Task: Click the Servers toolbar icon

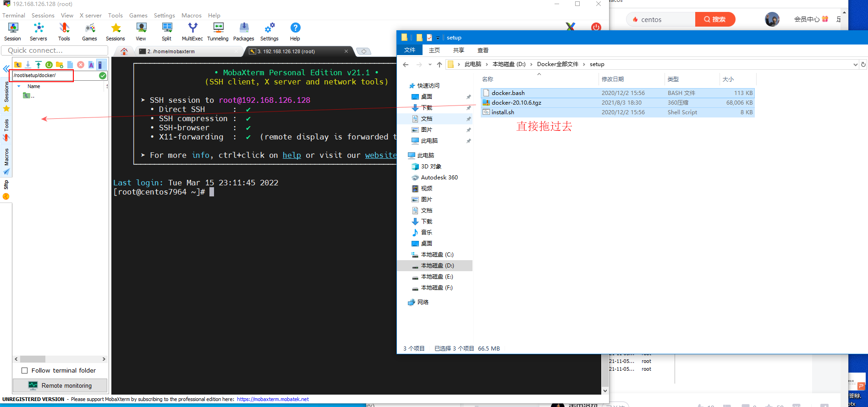Action: pos(38,32)
